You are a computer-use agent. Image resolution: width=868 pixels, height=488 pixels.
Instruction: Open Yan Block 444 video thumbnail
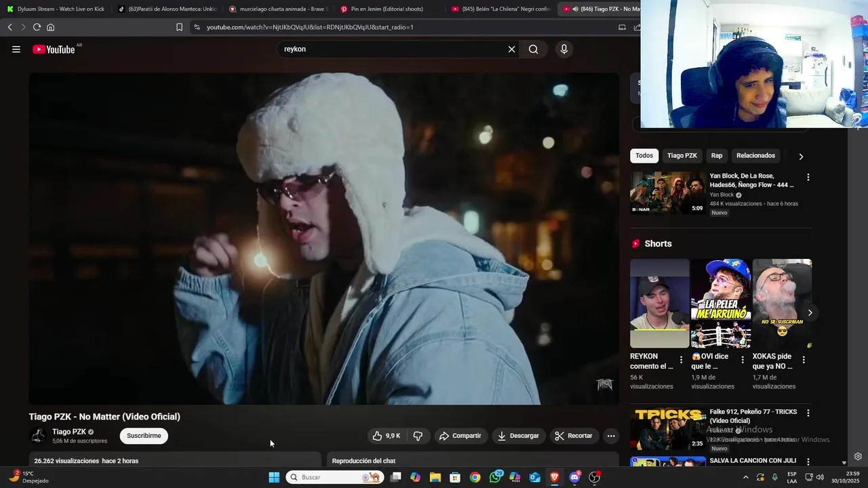668,192
